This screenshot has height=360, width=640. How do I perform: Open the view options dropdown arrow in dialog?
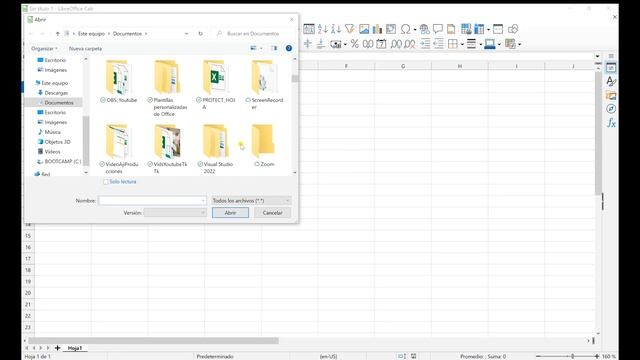pos(261,48)
